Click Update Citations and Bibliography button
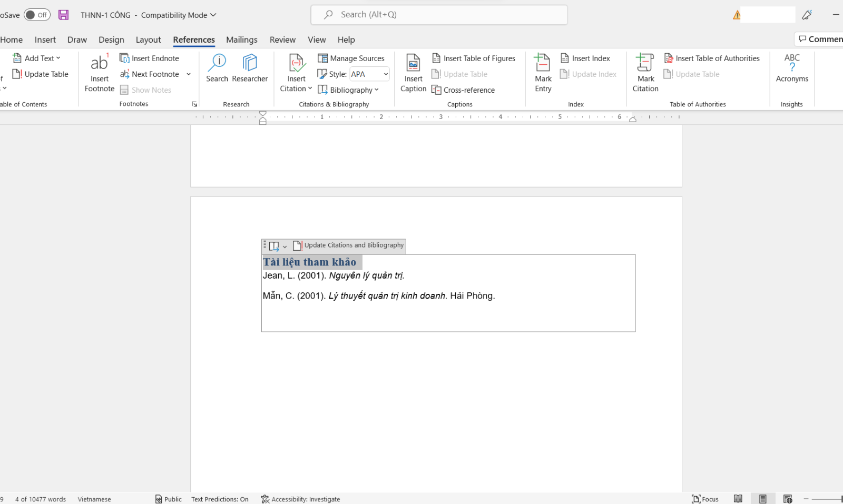The width and height of the screenshot is (843, 504). 349,245
